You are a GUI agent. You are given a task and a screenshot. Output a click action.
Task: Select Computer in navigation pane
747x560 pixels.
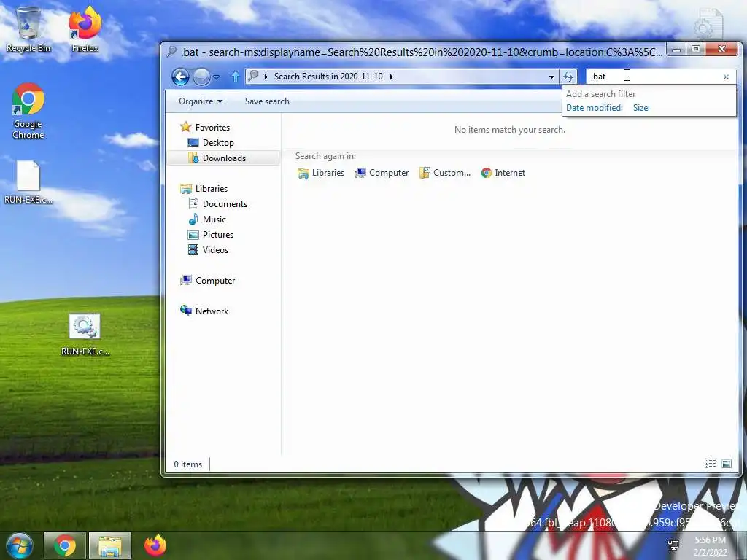[x=215, y=281]
